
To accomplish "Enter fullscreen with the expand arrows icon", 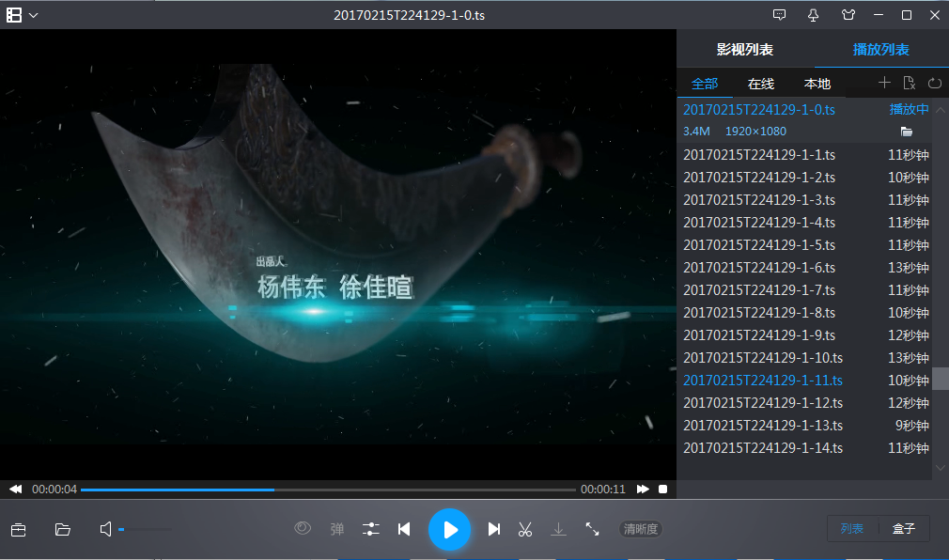I will (593, 529).
